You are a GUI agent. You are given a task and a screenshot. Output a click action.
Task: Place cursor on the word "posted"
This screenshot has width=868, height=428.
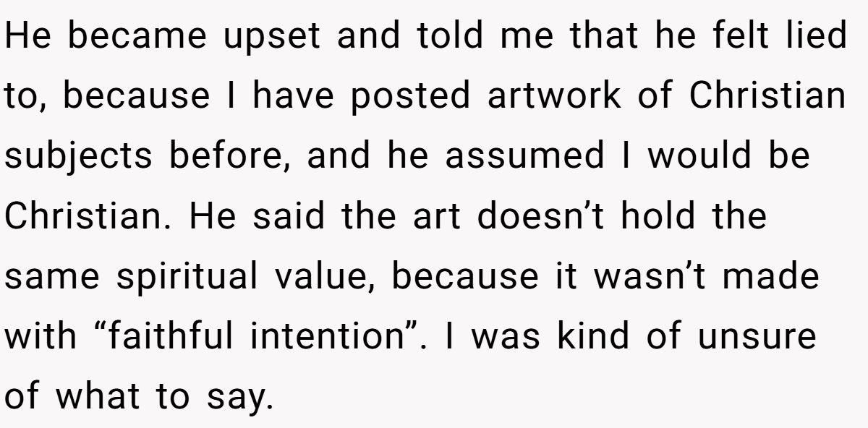click(x=412, y=96)
